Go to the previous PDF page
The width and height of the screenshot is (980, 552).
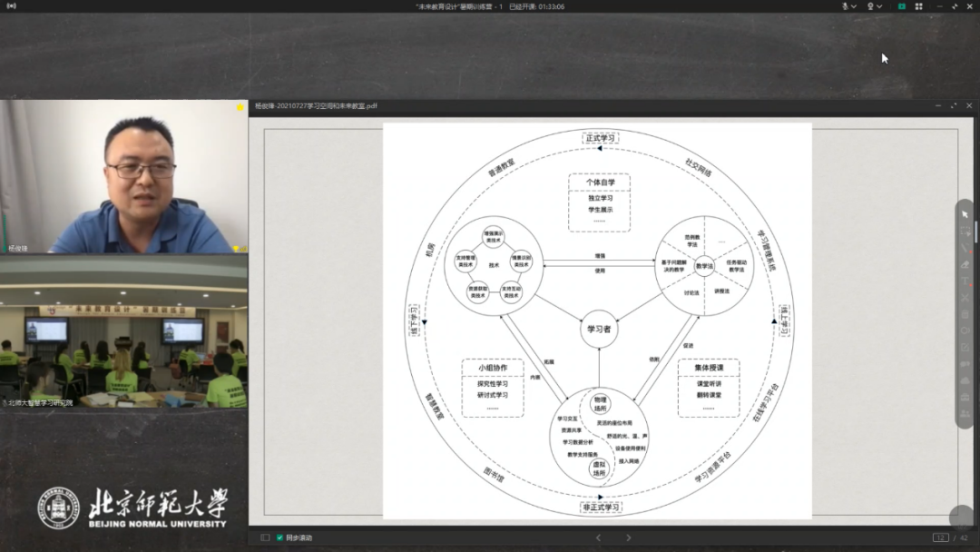click(x=597, y=537)
